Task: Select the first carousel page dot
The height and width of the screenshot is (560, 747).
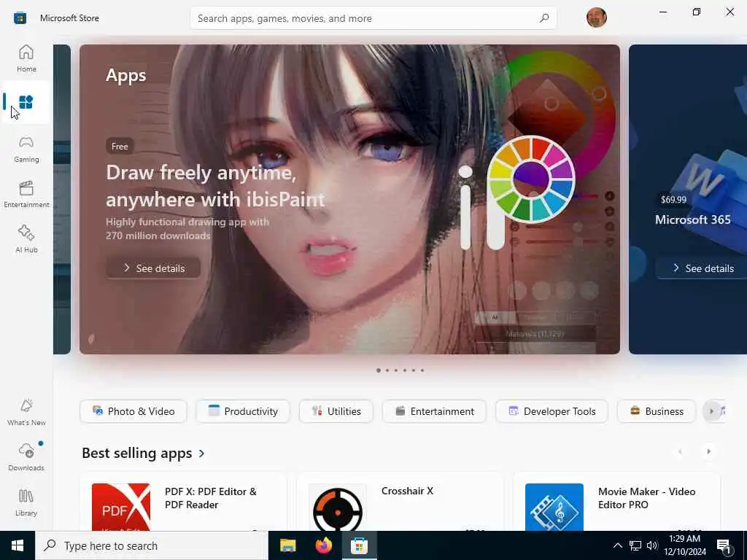Action: click(379, 370)
